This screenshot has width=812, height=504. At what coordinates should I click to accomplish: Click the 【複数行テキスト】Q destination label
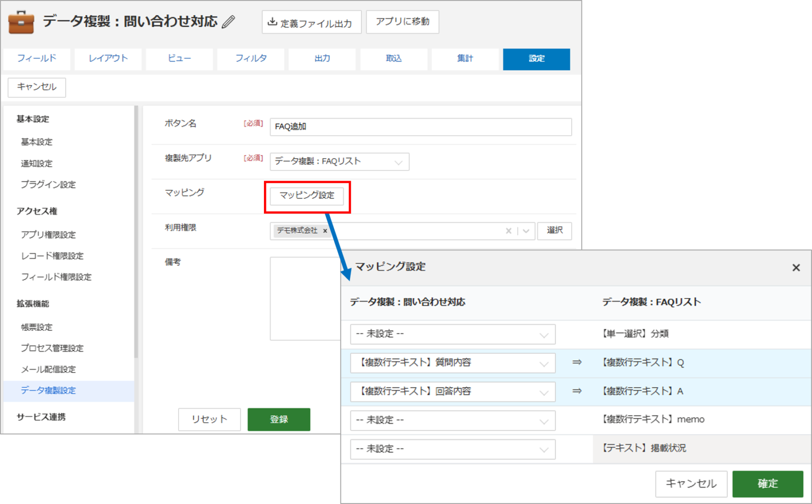click(x=642, y=363)
